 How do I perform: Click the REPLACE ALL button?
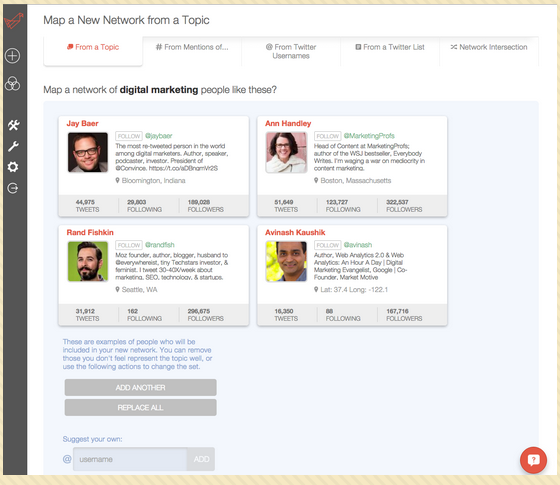pyautogui.click(x=140, y=408)
